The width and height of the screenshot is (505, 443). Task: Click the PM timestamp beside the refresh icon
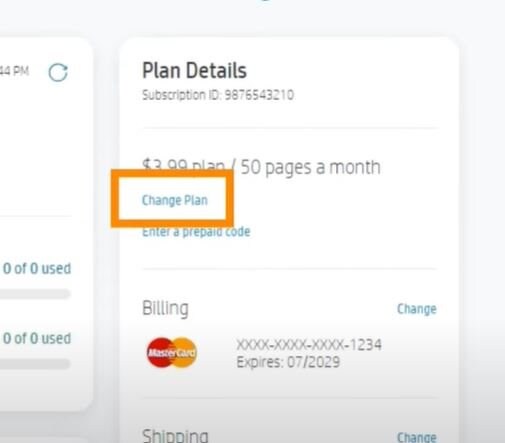pos(14,71)
